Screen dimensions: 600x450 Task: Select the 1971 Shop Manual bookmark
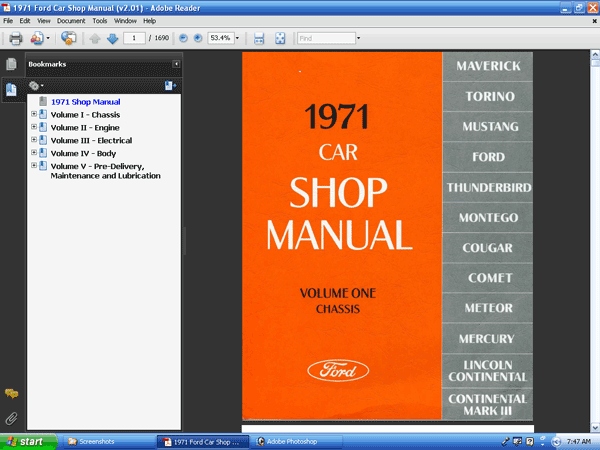[86, 102]
